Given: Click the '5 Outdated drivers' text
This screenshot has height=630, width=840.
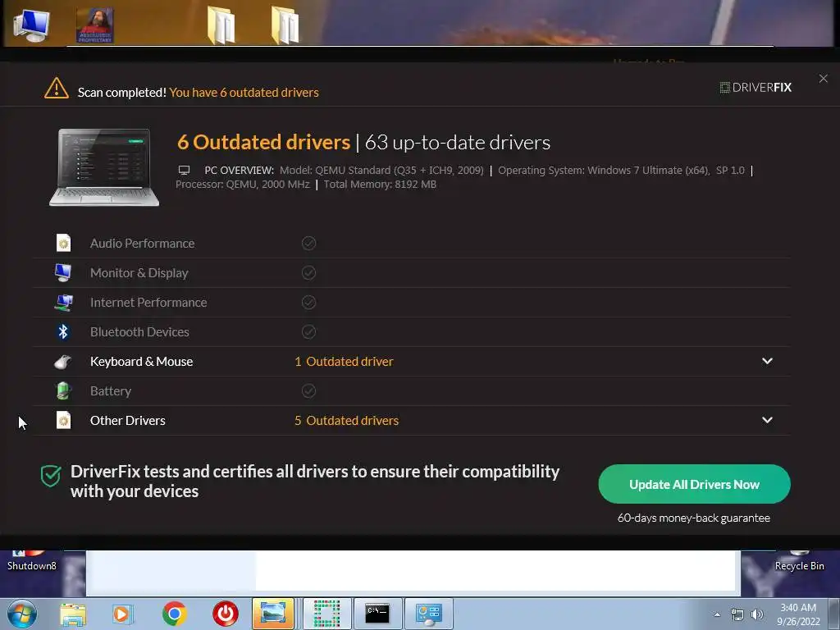Looking at the screenshot, I should point(347,421).
